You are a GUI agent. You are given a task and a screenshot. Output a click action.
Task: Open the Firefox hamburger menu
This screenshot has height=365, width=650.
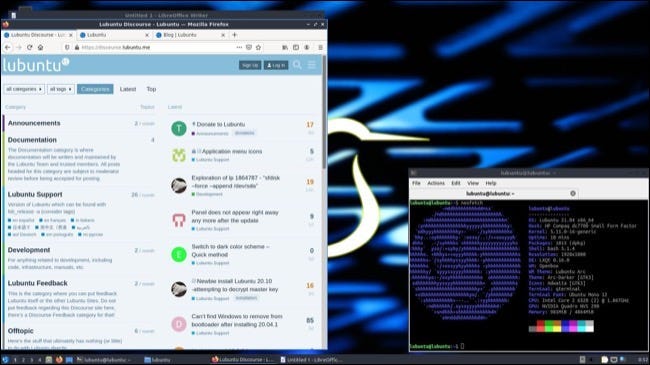click(x=320, y=47)
